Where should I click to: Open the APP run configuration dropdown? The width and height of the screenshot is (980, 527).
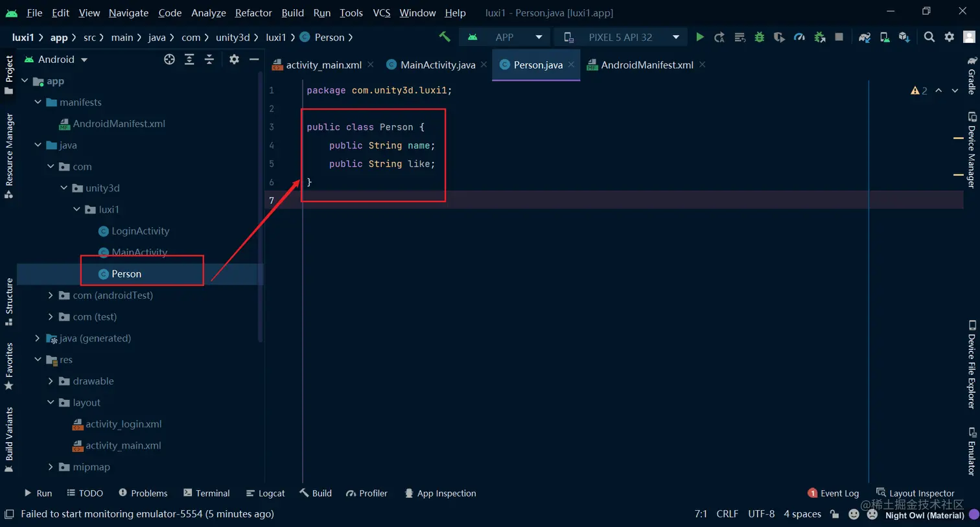click(509, 37)
